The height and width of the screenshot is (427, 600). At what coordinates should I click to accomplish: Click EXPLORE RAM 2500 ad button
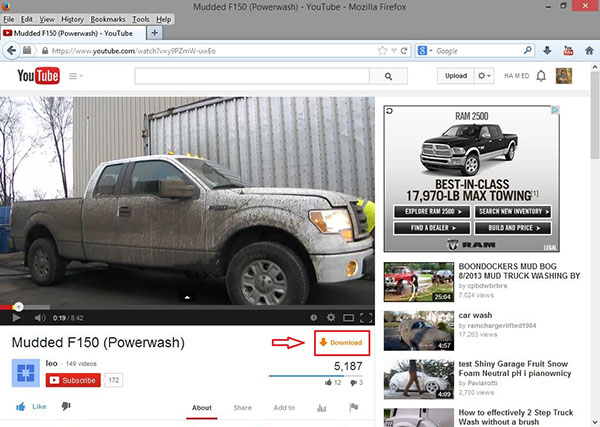pyautogui.click(x=432, y=212)
